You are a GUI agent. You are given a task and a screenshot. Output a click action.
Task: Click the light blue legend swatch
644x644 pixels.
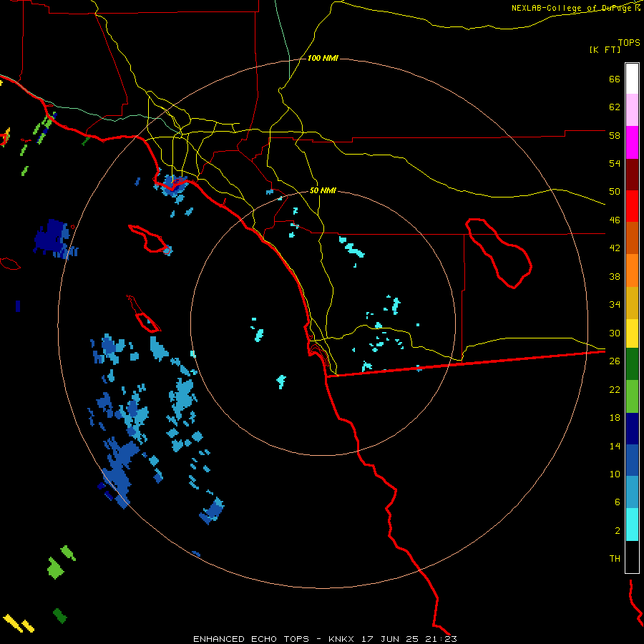tap(632, 492)
